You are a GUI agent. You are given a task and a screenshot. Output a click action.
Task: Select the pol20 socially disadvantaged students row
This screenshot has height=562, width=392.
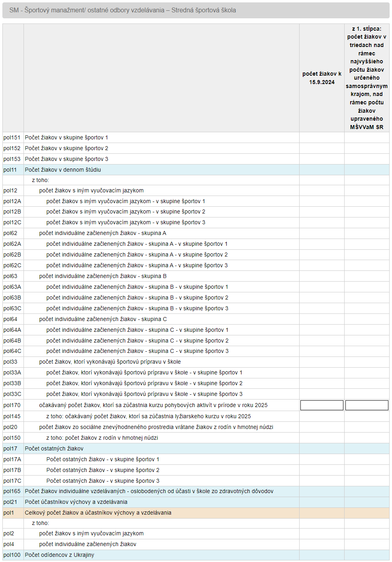pyautogui.click(x=196, y=427)
